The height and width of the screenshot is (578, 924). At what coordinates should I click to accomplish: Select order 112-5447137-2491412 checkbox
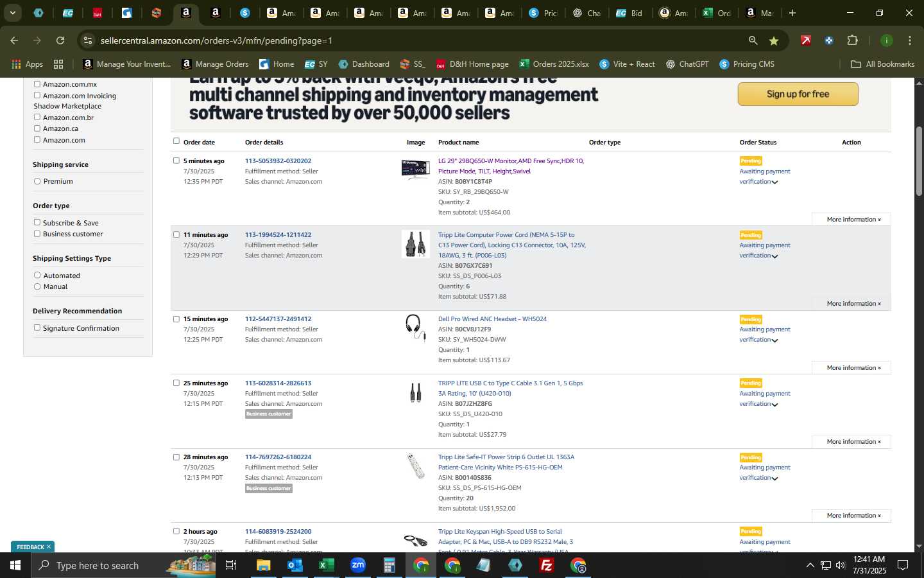click(x=176, y=319)
